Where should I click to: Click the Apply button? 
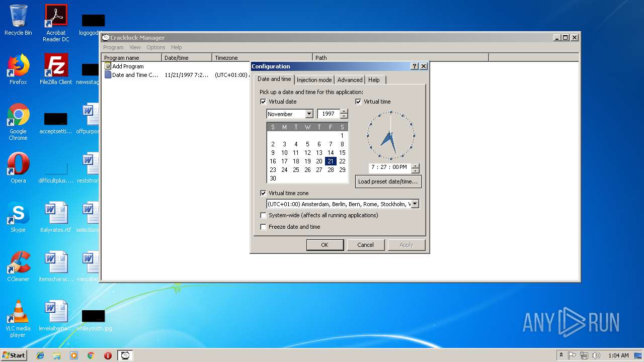click(407, 245)
